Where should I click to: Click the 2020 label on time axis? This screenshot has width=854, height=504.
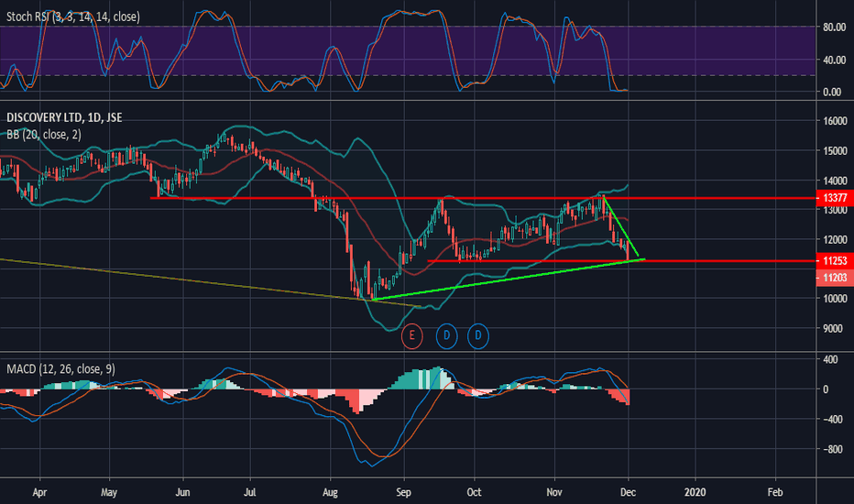click(x=695, y=493)
